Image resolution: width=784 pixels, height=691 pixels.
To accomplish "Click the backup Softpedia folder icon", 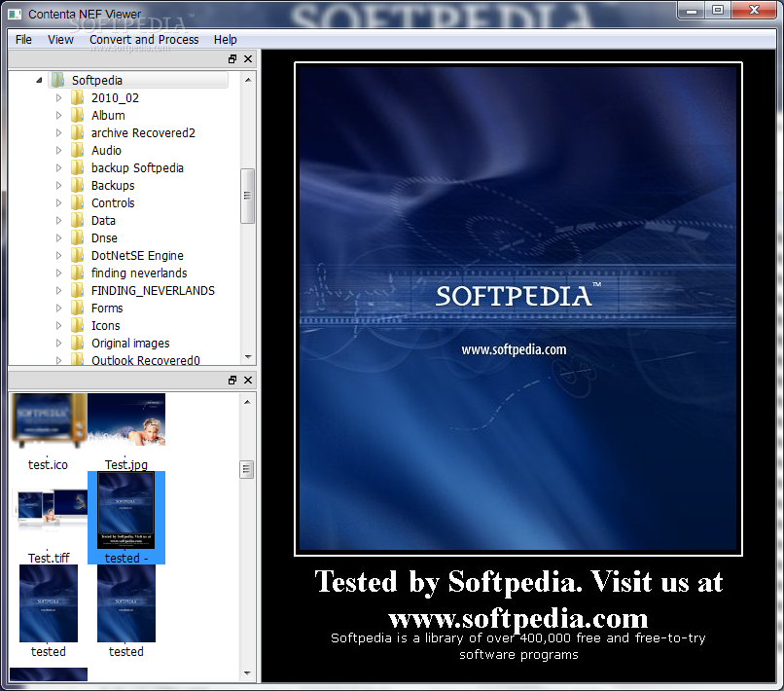I will [77, 167].
